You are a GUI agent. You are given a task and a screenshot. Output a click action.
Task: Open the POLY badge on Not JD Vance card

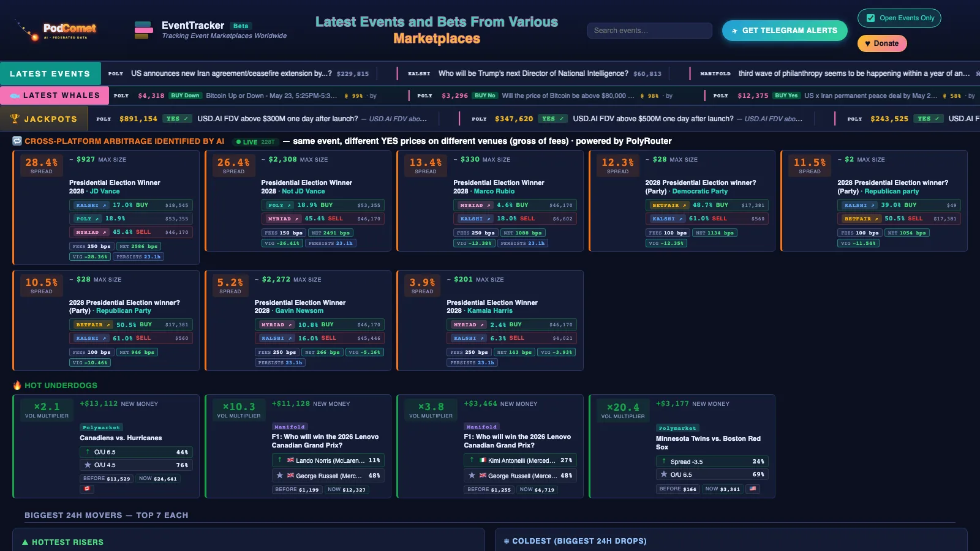coord(279,205)
